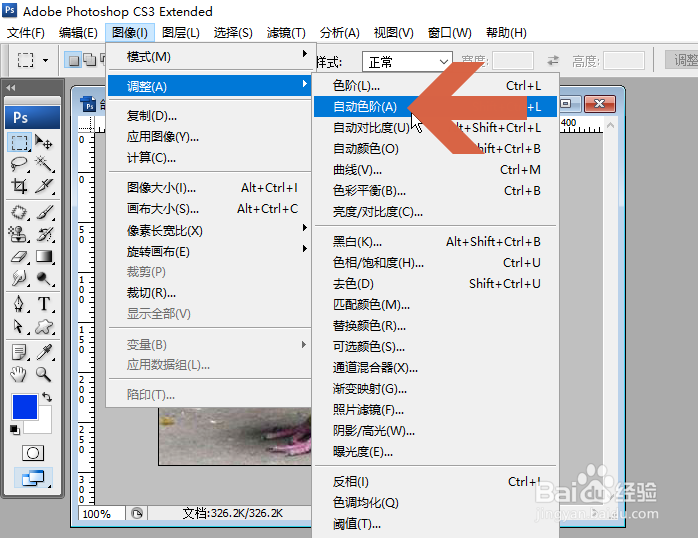Select the Crop tool
Screen dimensions: 698x538
(19, 186)
